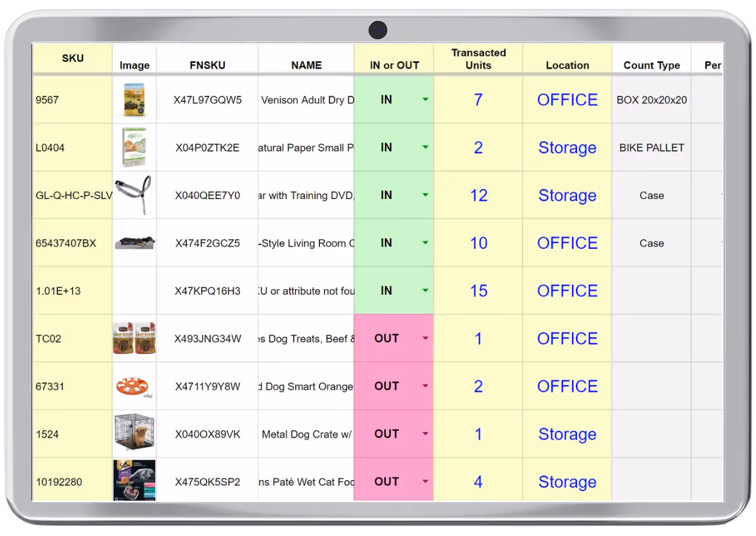Expand the OUT selector for SKU TC02
The height and width of the screenshot is (536, 756).
click(x=425, y=338)
